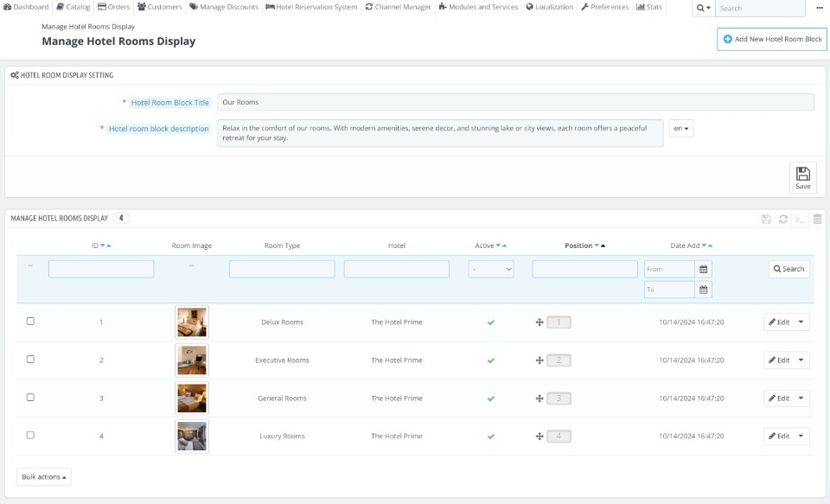Screen dimensions: 830x504
Task: Select checkbox for Delux Rooms row
Action: point(30,322)
